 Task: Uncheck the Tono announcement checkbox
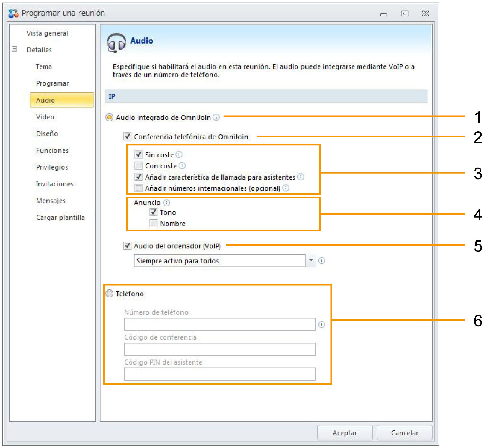153,212
